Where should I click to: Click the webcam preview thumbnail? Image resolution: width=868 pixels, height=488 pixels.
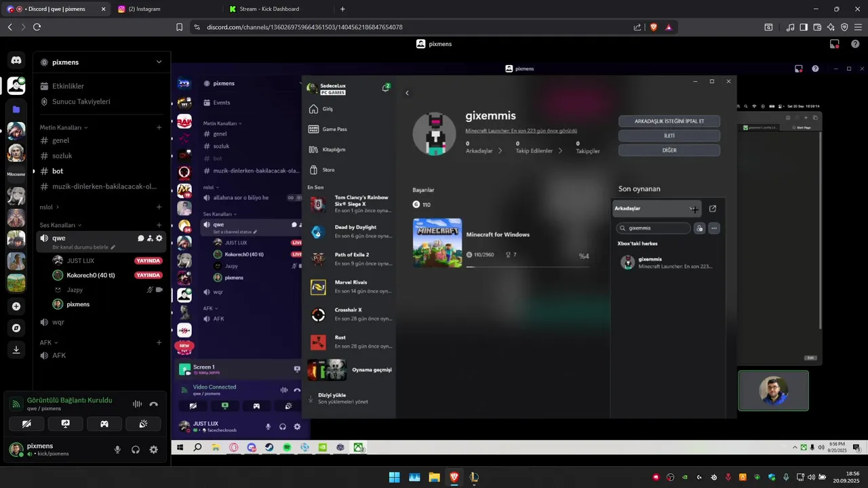(773, 390)
